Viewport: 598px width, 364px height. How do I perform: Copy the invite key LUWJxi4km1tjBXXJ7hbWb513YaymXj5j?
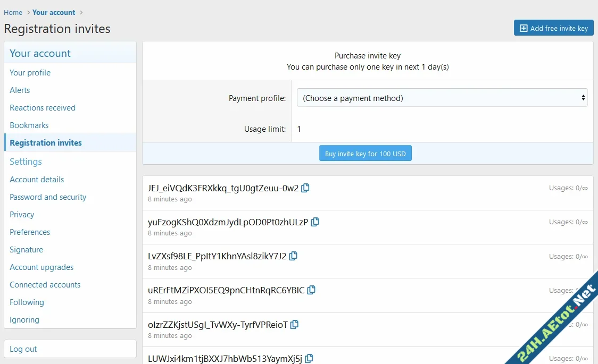click(309, 358)
